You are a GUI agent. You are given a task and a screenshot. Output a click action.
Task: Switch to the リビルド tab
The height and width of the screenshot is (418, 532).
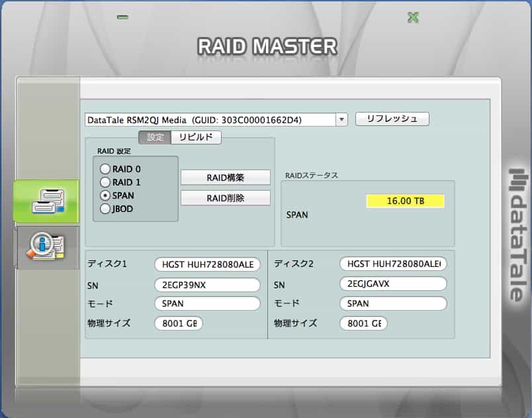coord(196,138)
